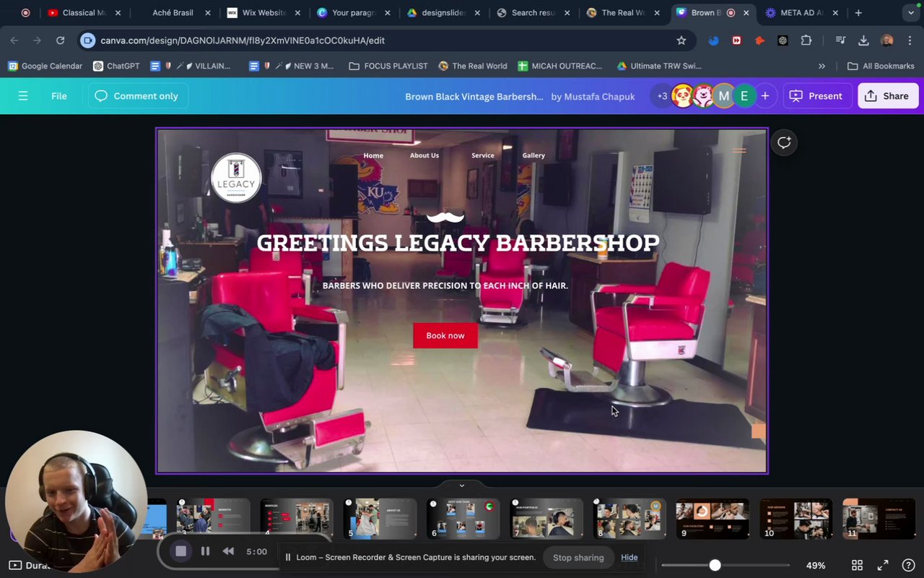Select page 7 thumbnail Our Portfolio
The height and width of the screenshot is (578, 924).
click(546, 518)
